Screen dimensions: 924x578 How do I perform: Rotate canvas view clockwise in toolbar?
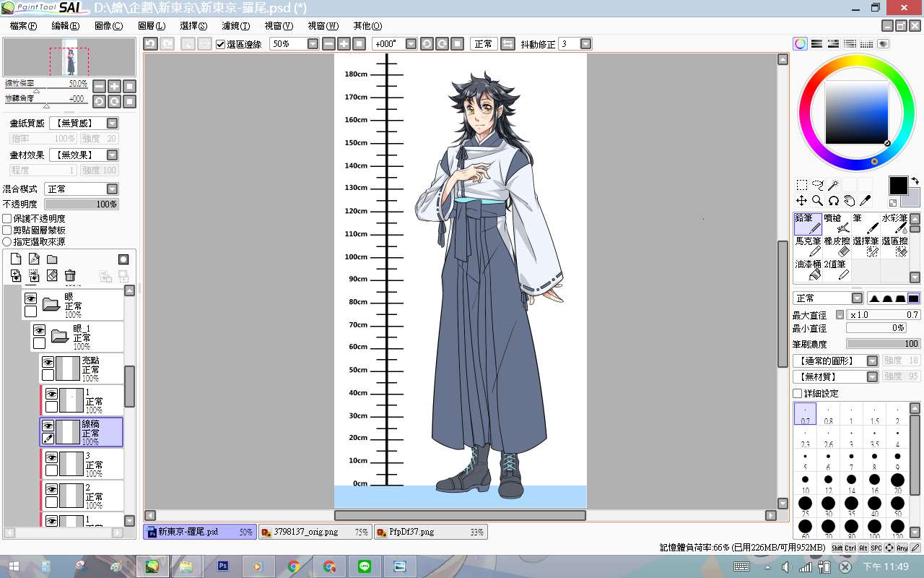point(442,44)
